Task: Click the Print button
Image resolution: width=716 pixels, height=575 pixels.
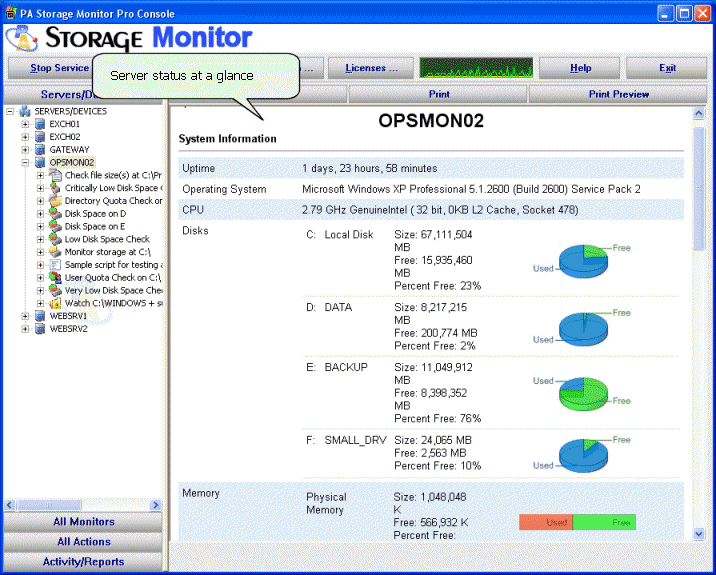Action: point(438,95)
